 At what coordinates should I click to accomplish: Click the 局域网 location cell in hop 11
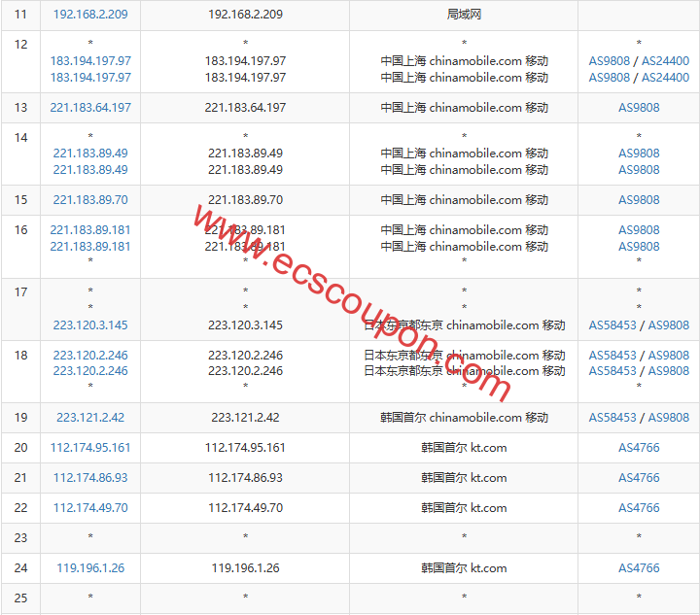tap(464, 16)
